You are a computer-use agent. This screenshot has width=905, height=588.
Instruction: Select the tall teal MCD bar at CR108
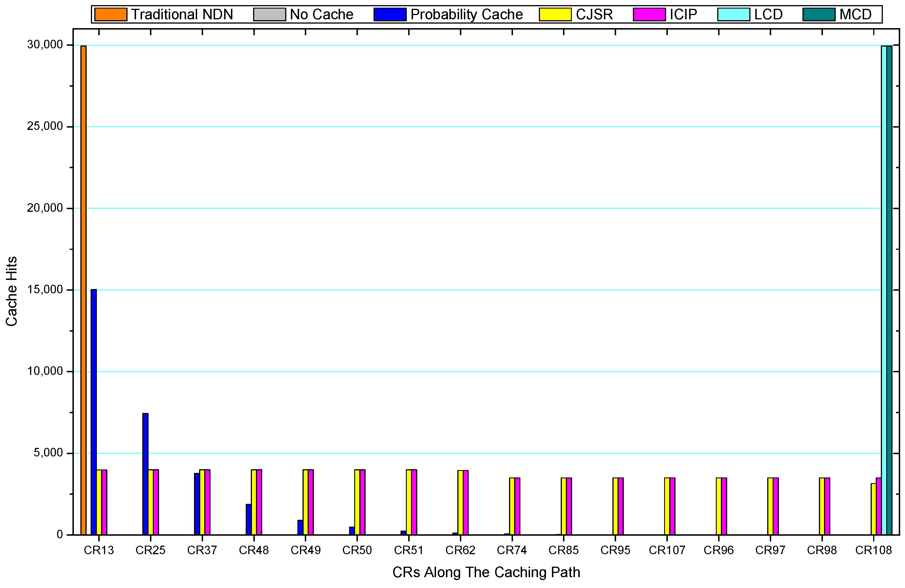coord(889,289)
